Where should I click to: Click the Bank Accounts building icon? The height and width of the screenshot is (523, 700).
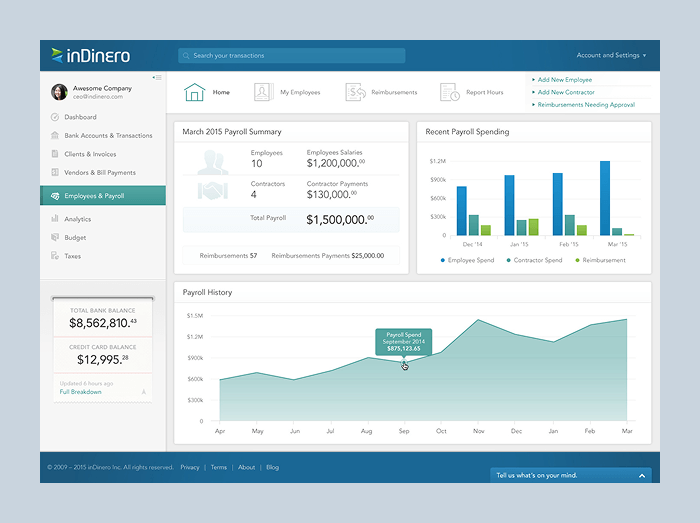(55, 135)
